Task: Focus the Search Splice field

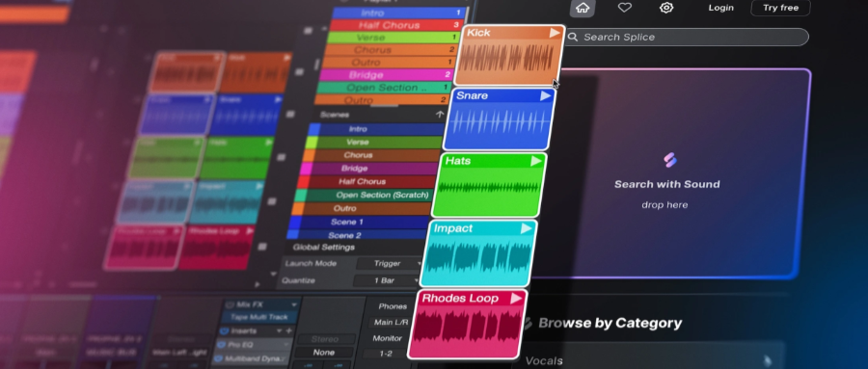Action: 687,37
